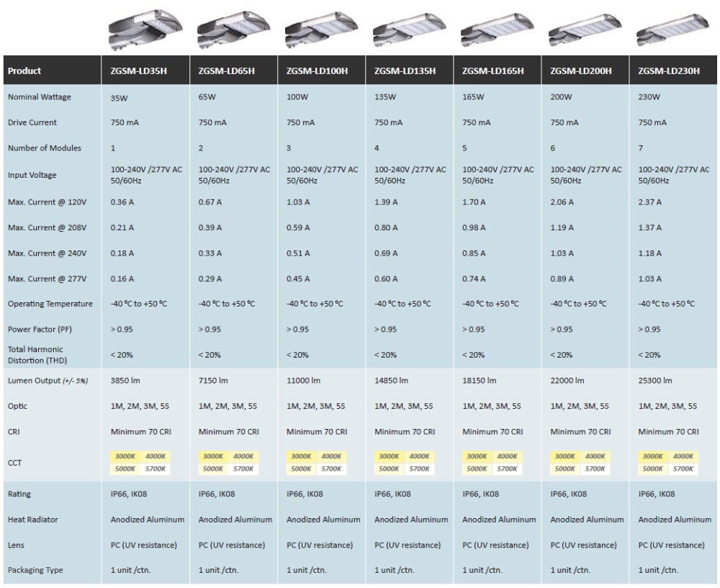Image resolution: width=720 pixels, height=588 pixels.
Task: Select the 5000K CCT swatch under ZGSM-LD135H
Action: coord(389,469)
